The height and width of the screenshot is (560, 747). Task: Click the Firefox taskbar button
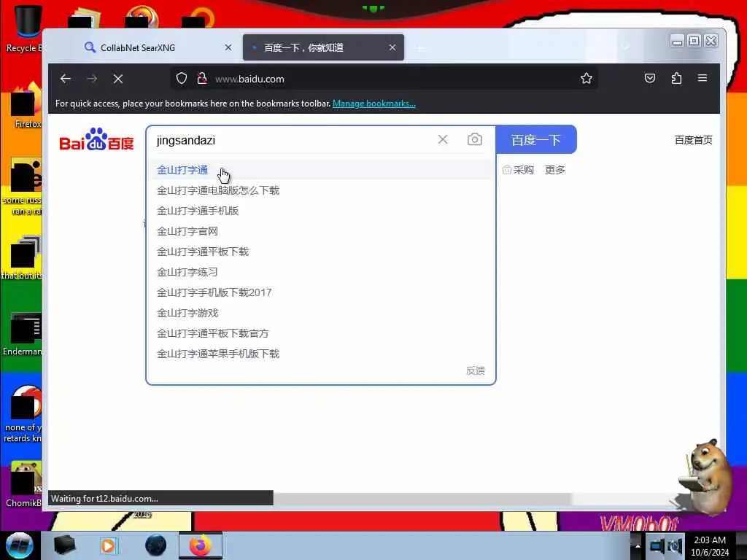[201, 545]
